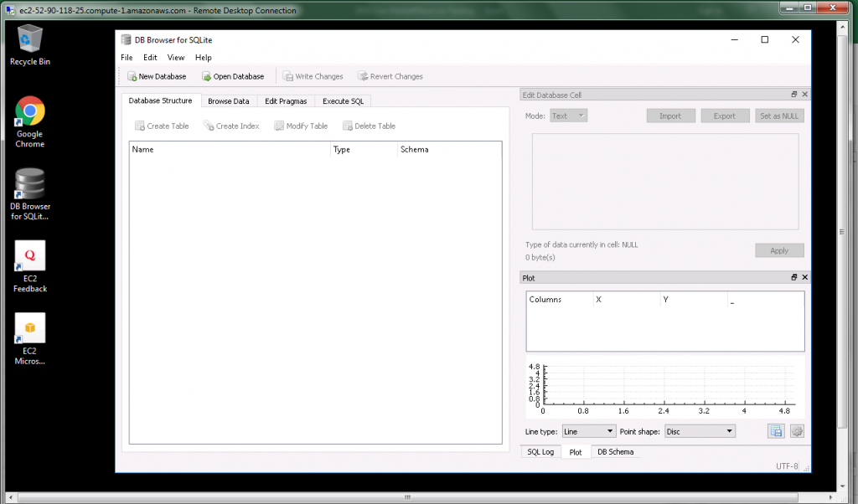Viewport: 858px width, 504px height.
Task: Click the Modify Table icon
Action: pyautogui.click(x=300, y=126)
